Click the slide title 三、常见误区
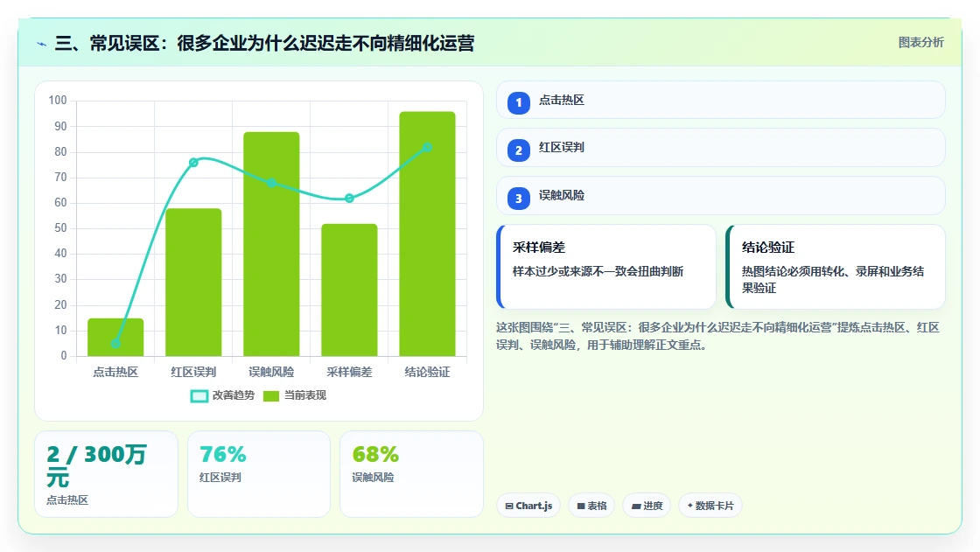Screen dimensions: 980x552 (x=264, y=43)
